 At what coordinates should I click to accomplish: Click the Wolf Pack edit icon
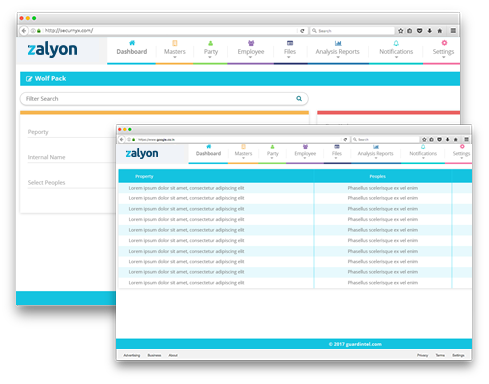click(29, 79)
